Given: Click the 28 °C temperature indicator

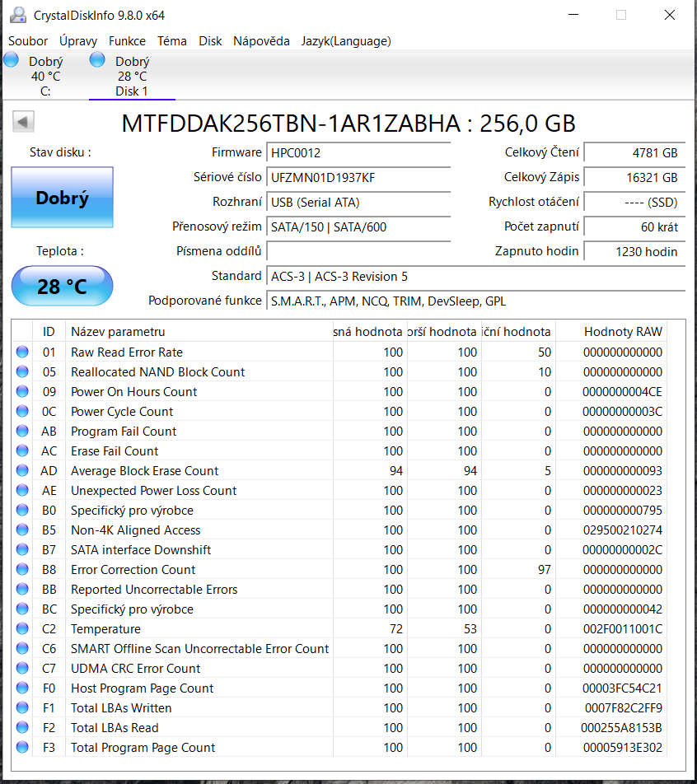Looking at the screenshot, I should click(62, 286).
